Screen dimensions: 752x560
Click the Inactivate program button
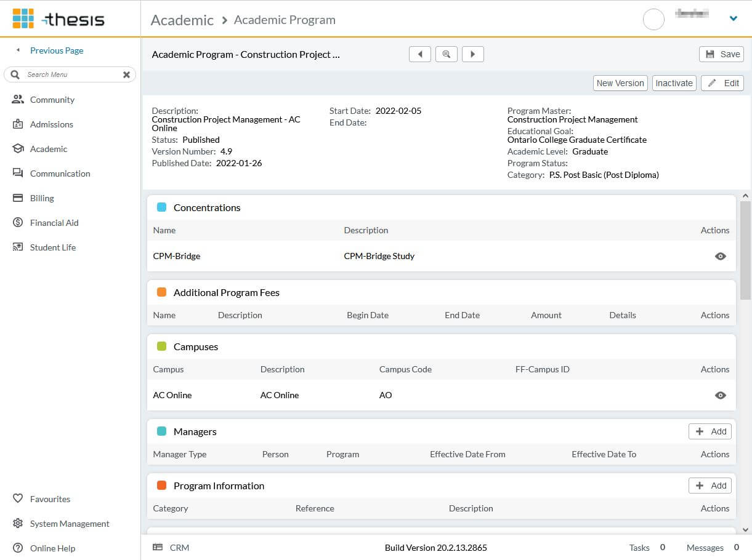point(674,83)
